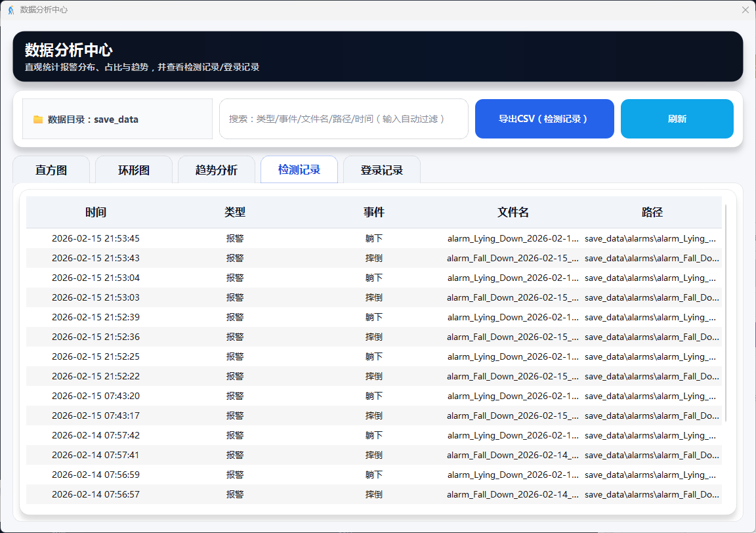Click the 检测记录 tab

[299, 170]
